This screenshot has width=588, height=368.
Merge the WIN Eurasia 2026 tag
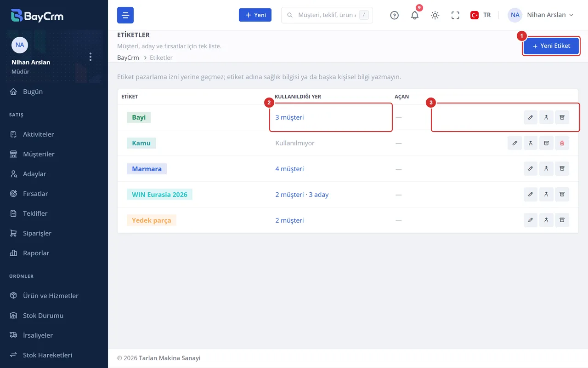pos(546,195)
